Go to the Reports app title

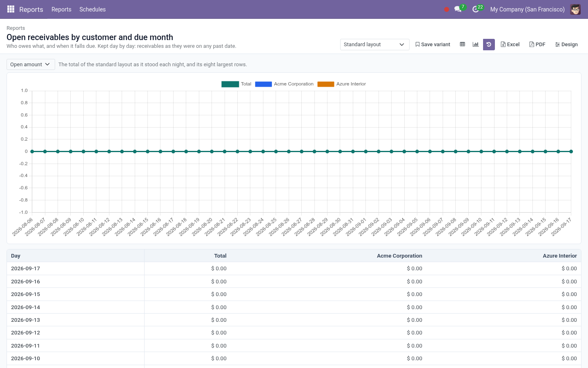[31, 9]
